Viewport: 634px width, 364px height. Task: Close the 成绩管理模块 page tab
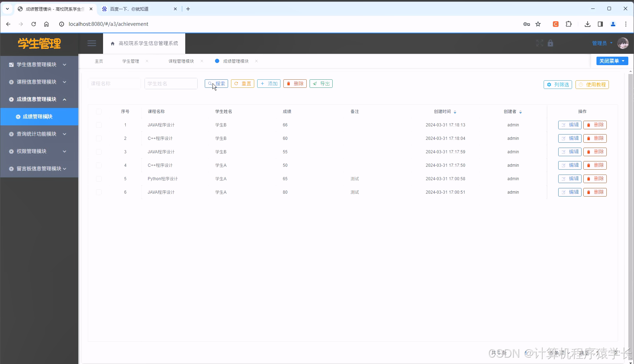pos(256,61)
